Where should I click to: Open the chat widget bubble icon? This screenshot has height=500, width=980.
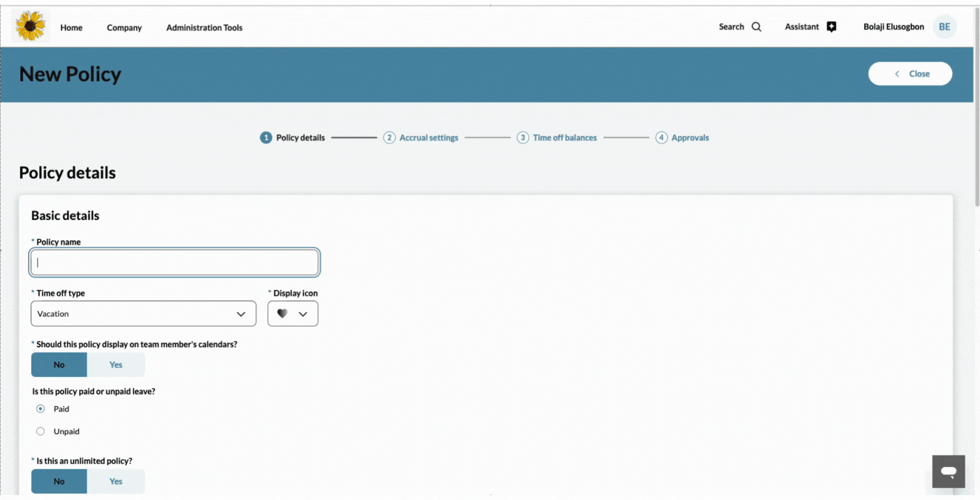tap(948, 471)
